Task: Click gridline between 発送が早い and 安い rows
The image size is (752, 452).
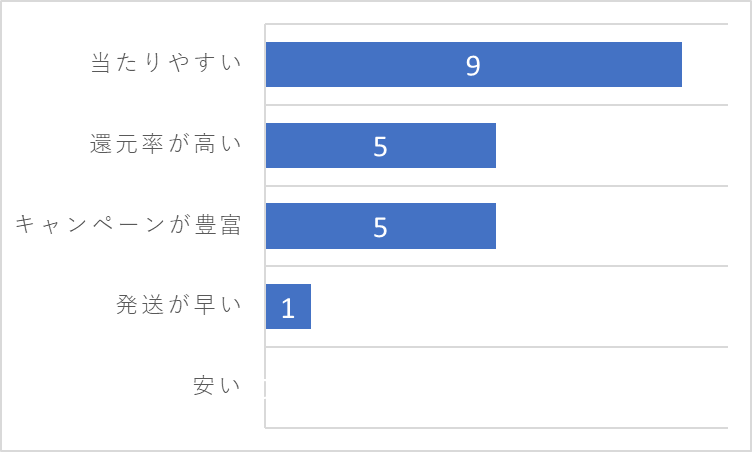Action: (496, 346)
